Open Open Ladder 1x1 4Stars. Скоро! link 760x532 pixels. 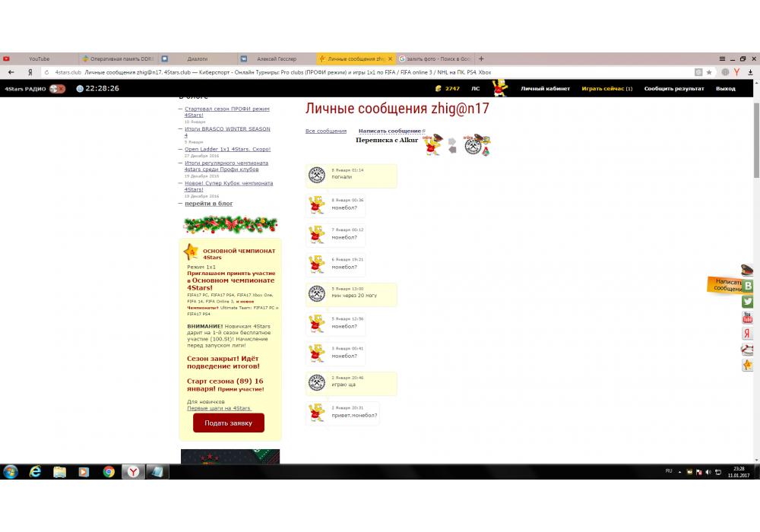(x=227, y=149)
